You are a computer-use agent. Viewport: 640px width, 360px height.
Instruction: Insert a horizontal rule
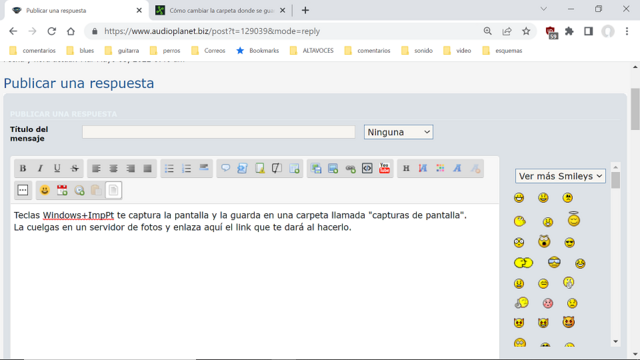coord(203,168)
